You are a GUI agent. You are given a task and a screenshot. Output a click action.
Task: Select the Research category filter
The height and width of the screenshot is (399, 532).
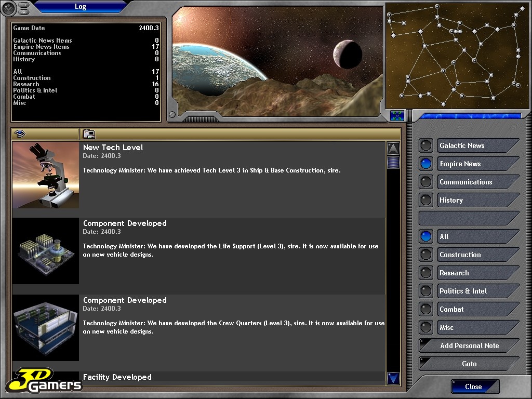pos(477,273)
